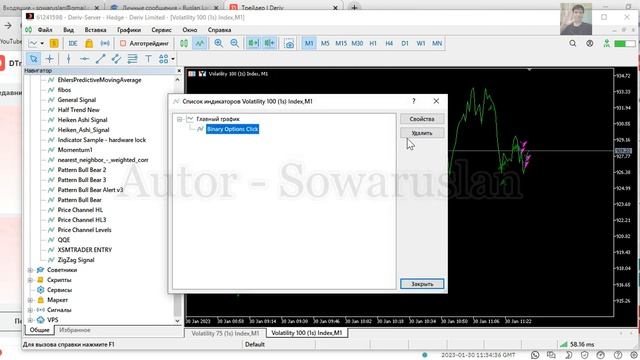
Task: Select M1 timeframe
Action: [x=309, y=43]
